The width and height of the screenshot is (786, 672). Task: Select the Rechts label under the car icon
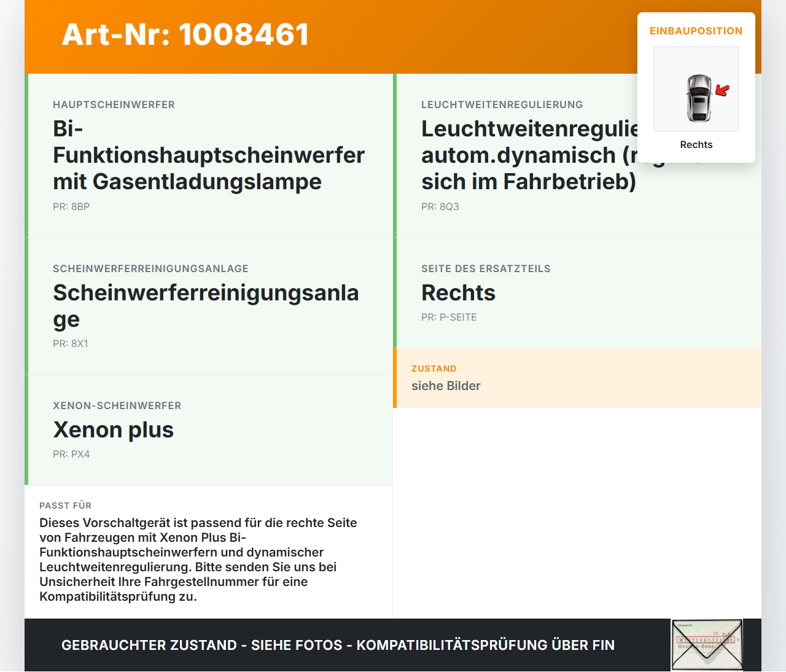point(696,144)
